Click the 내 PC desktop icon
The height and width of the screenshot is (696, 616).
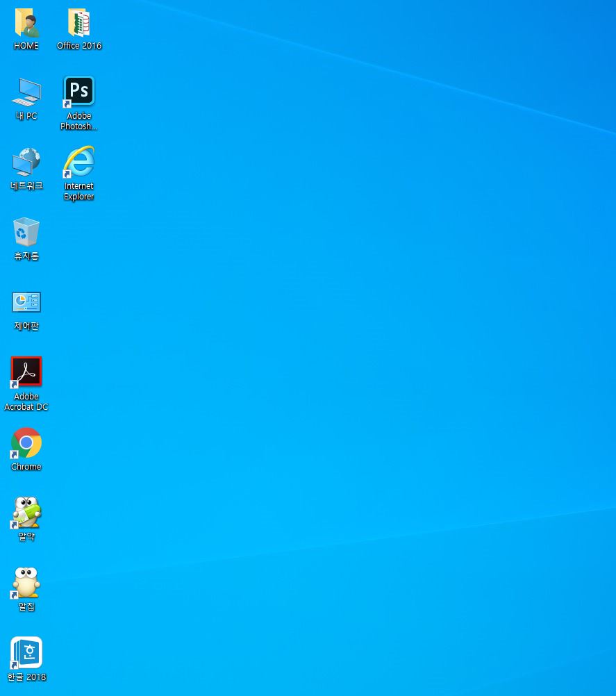26,92
